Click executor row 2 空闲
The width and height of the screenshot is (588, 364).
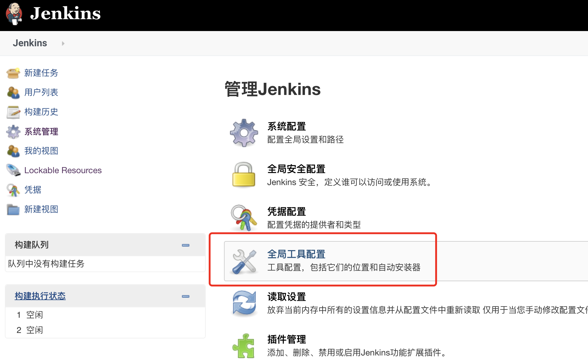30,330
